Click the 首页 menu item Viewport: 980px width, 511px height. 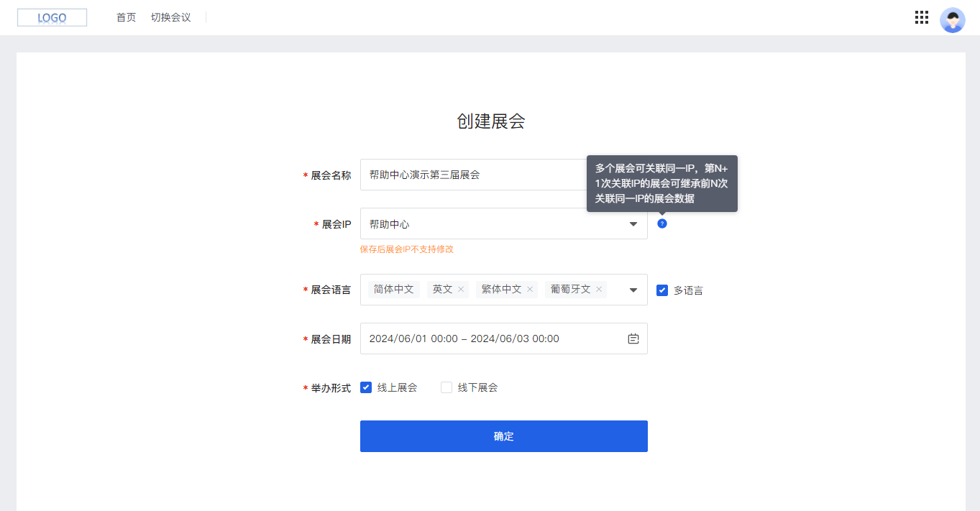pyautogui.click(x=126, y=17)
